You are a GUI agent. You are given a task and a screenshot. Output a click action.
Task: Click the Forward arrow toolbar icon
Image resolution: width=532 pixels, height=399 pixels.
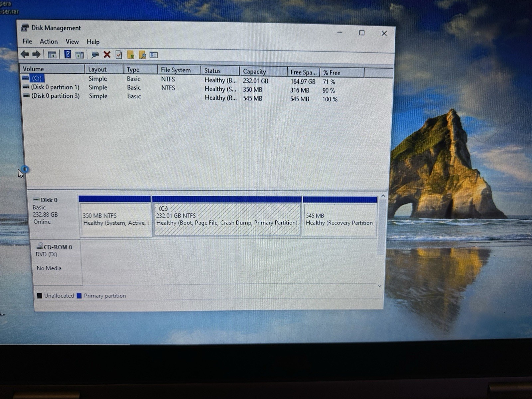pyautogui.click(x=36, y=54)
